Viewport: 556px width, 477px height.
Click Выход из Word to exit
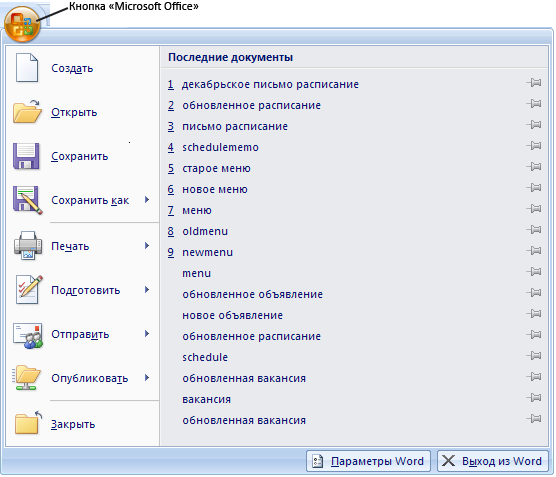tap(493, 461)
